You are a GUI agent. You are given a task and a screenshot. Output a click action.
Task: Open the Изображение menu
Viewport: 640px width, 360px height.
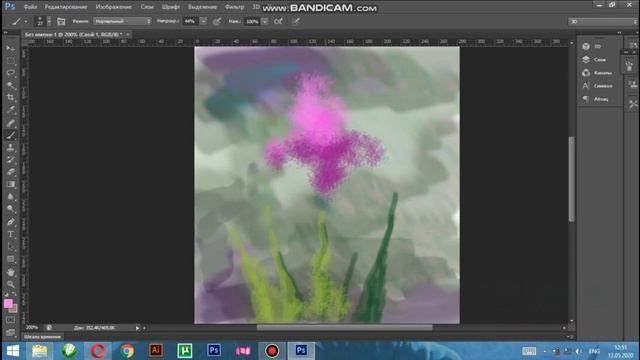(113, 7)
